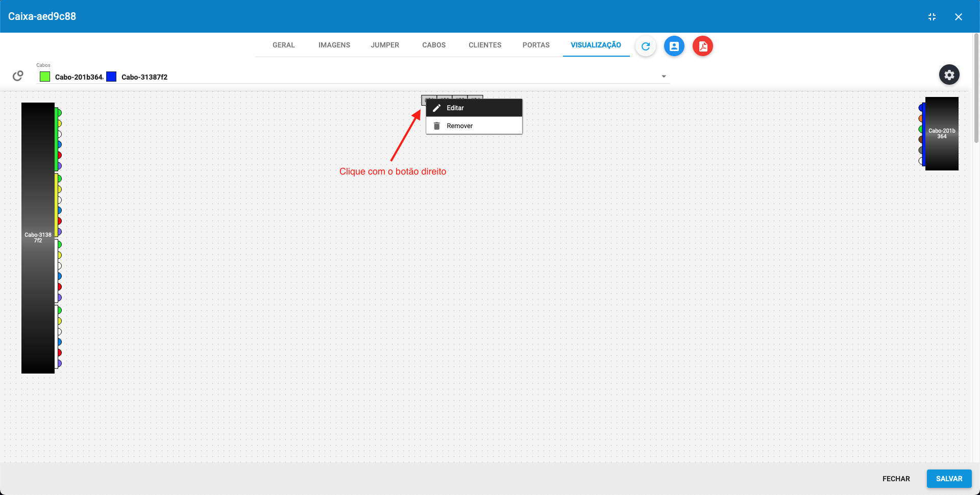
Task: Open the PORTAS tab
Action: click(536, 45)
